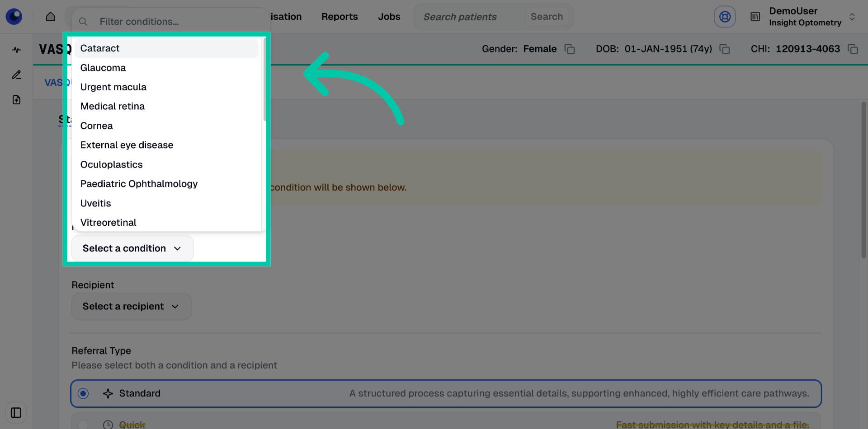Select the Quick referral type radio

(83, 424)
